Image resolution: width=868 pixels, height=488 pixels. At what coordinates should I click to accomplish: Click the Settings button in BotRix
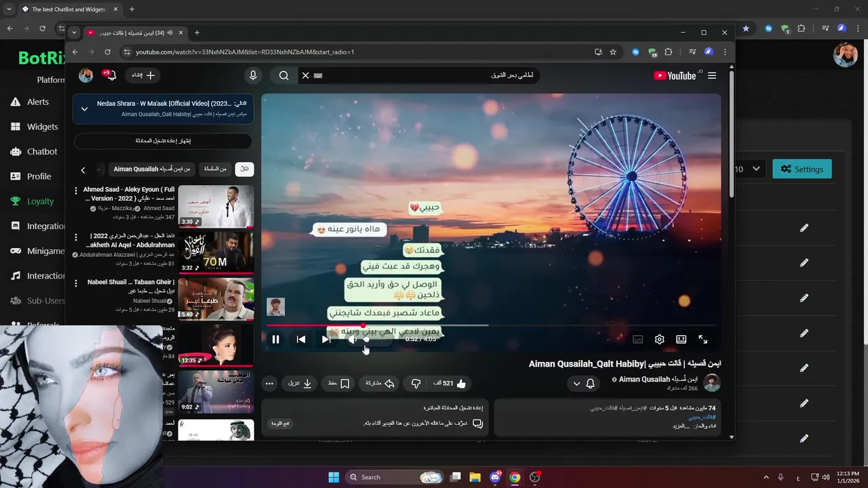tap(802, 169)
